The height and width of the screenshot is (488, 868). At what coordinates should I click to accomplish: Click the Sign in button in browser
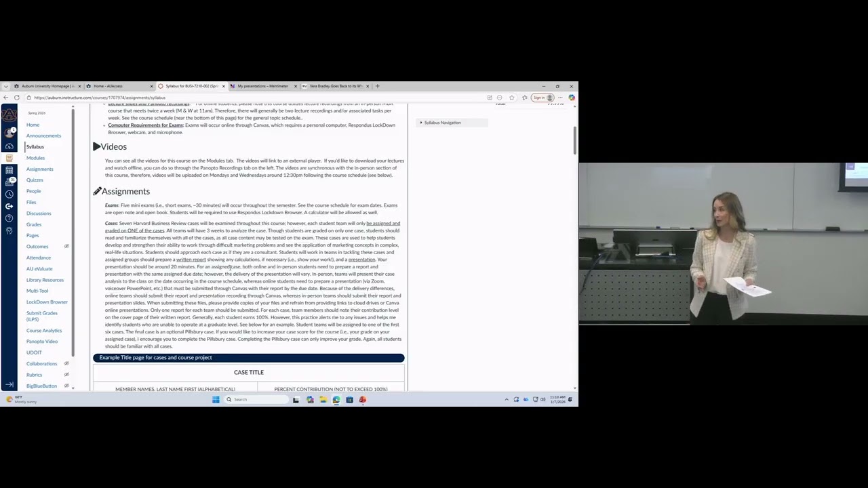[x=541, y=98]
